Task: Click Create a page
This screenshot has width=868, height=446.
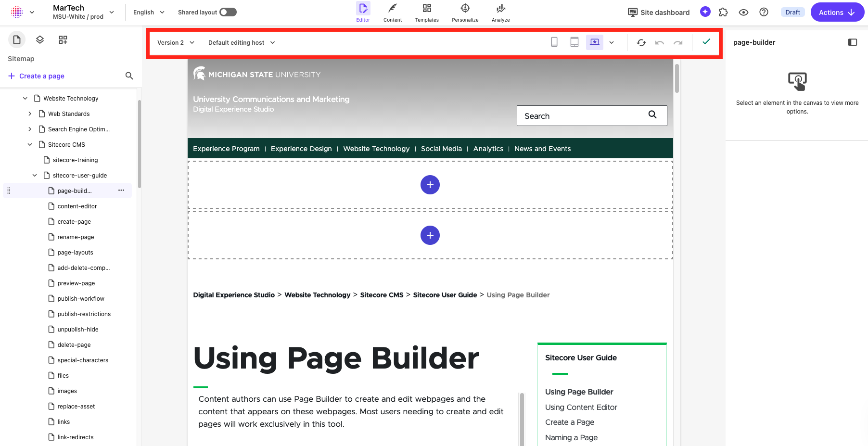Action: [37, 76]
